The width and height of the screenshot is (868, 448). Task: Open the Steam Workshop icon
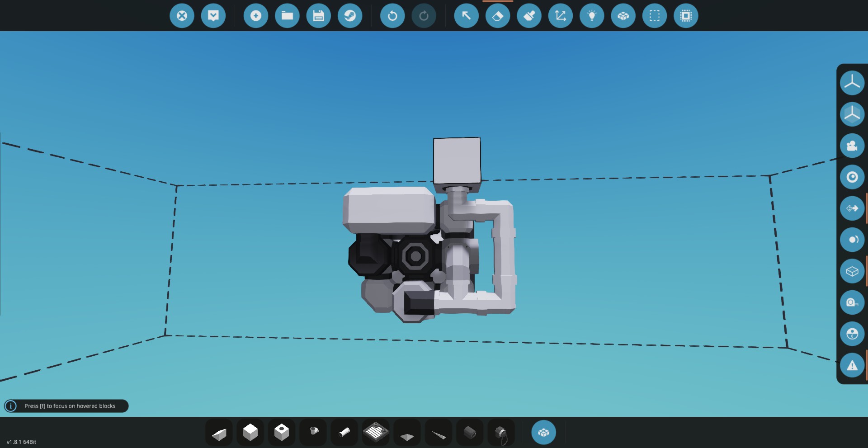pyautogui.click(x=350, y=16)
